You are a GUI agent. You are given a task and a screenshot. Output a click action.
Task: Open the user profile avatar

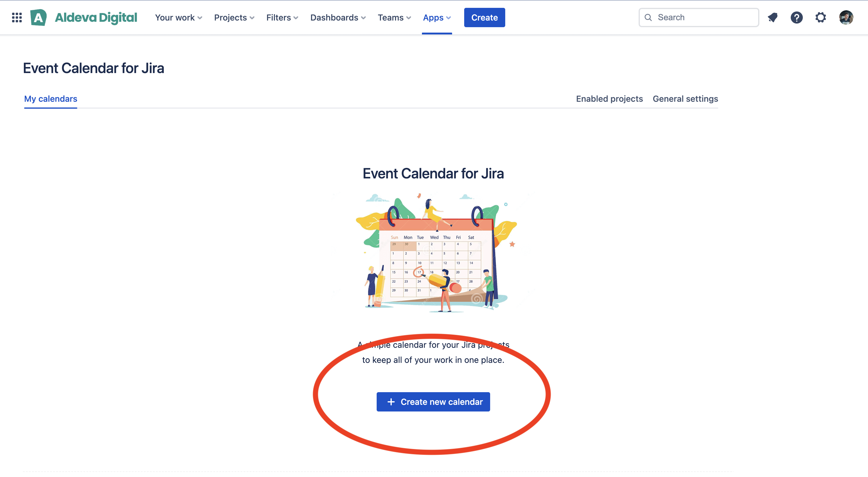click(846, 18)
